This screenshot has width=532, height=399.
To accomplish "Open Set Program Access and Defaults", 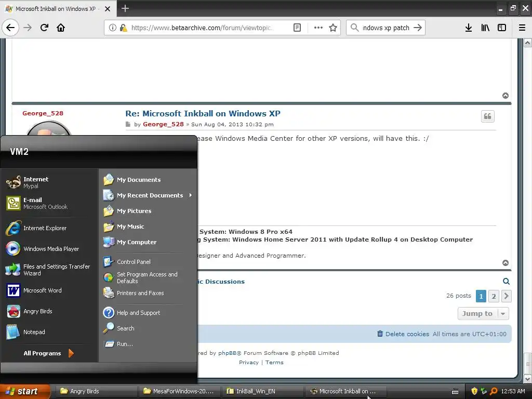I will point(148,277).
